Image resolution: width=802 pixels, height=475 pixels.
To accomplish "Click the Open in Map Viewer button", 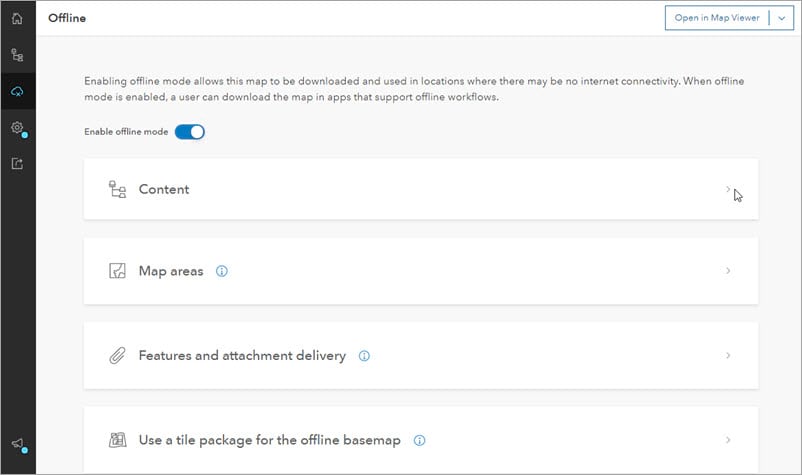I will (x=717, y=18).
